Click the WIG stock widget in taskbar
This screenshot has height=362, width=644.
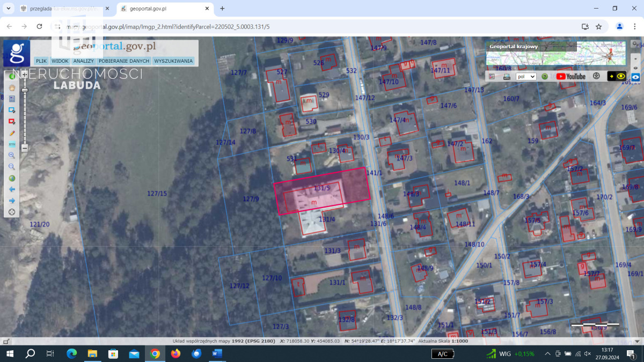click(x=510, y=353)
